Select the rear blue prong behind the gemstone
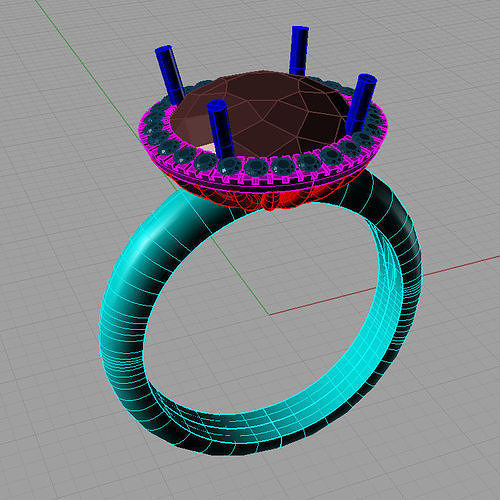 [299, 50]
